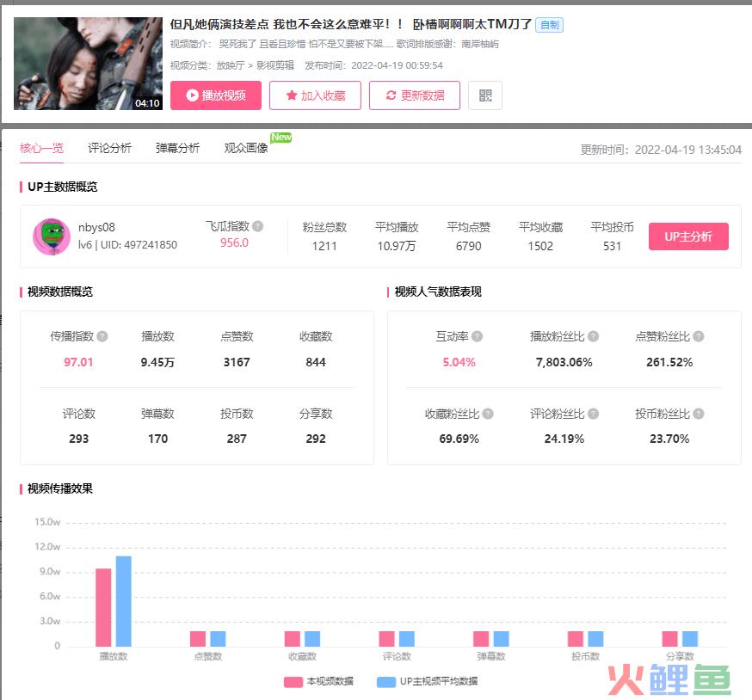Click the pink 点赞数 bar in chart
Image resolution: width=752 pixels, height=700 pixels.
pos(198,639)
